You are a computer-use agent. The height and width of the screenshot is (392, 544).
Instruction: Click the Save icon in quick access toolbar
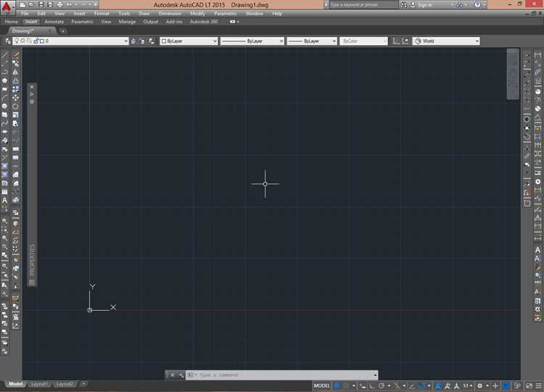(41, 4)
